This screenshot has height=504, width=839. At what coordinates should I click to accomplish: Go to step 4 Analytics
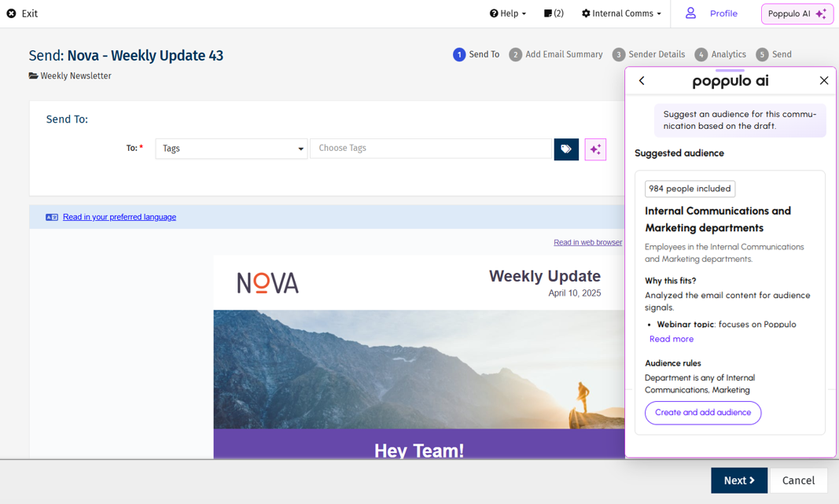click(x=720, y=54)
